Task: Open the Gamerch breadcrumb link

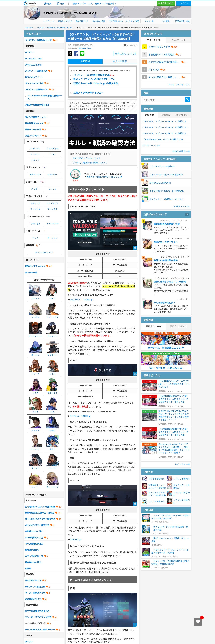Action: (29, 27)
